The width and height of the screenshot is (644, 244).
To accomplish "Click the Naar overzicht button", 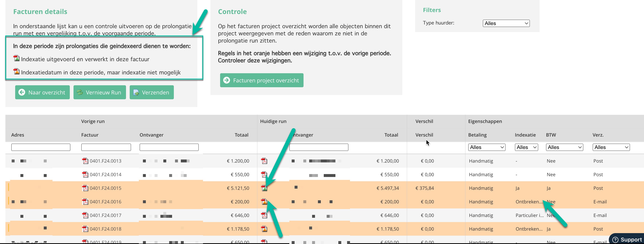I will pyautogui.click(x=42, y=92).
